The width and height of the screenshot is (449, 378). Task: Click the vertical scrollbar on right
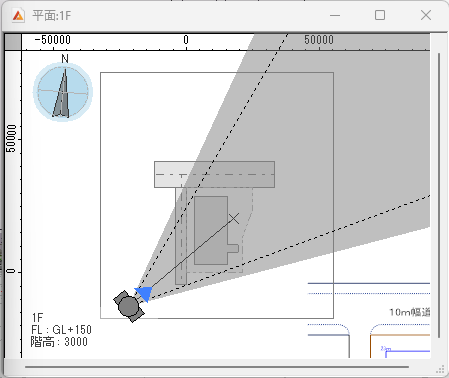coord(439,195)
